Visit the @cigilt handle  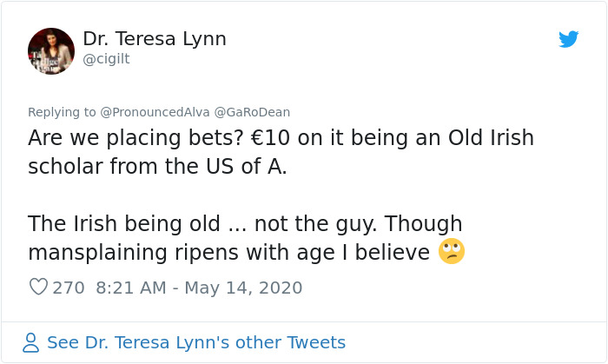pyautogui.click(x=106, y=59)
